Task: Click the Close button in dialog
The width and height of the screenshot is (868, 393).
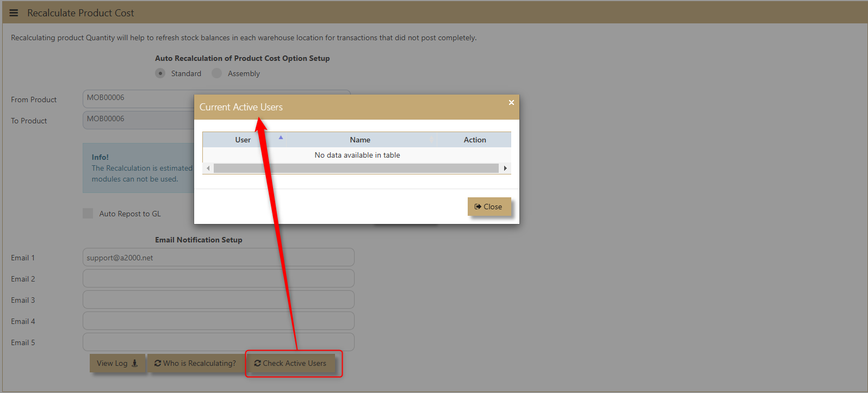Action: coord(489,207)
